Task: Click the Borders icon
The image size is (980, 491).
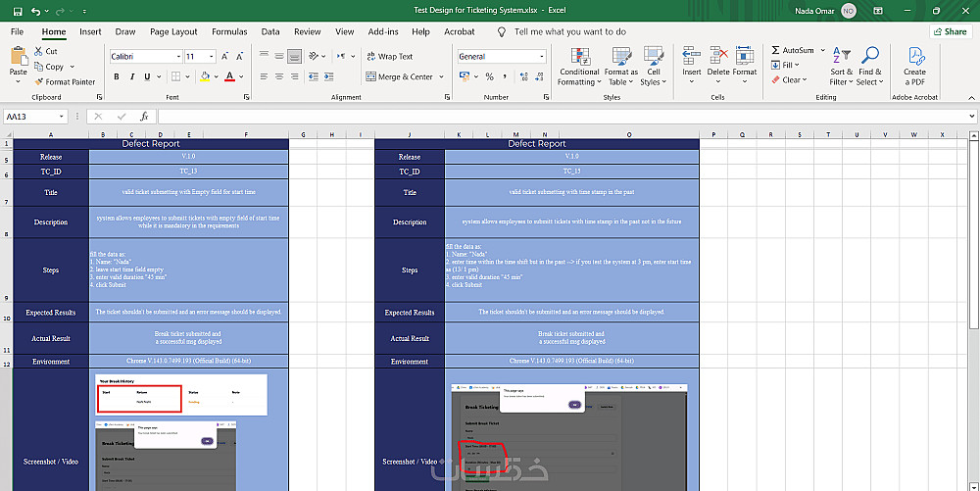Action: [x=175, y=76]
